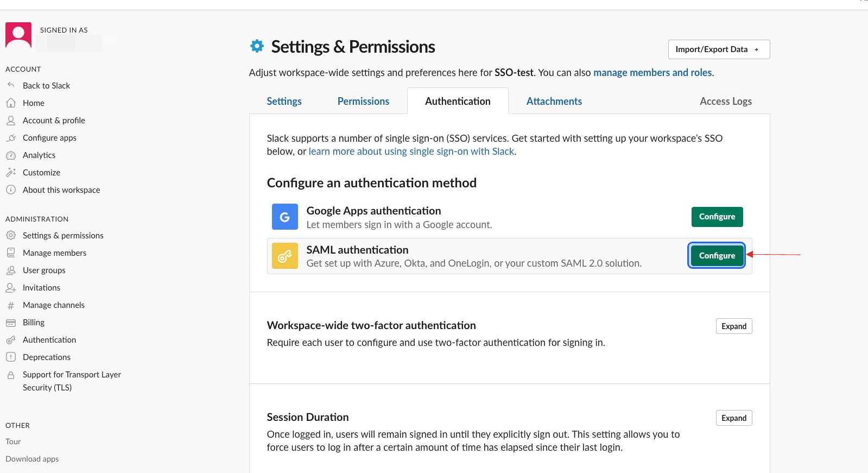
Task: Open Billing page
Action: pos(34,322)
